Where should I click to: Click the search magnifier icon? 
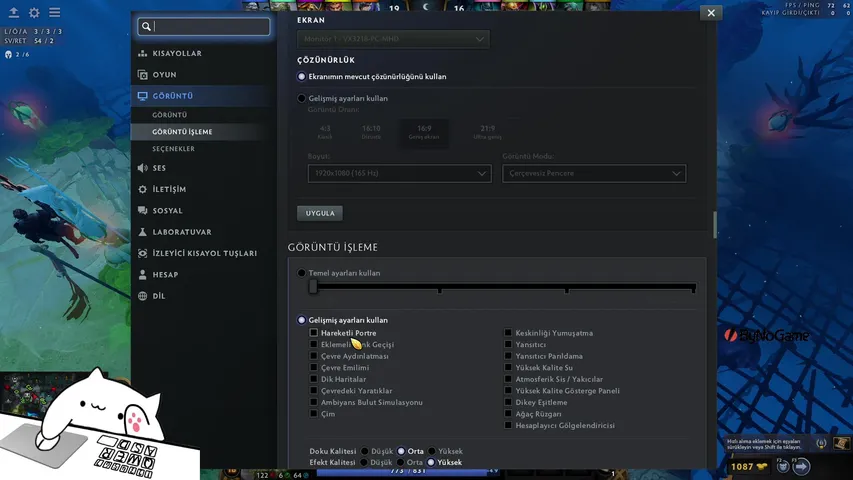tap(146, 26)
